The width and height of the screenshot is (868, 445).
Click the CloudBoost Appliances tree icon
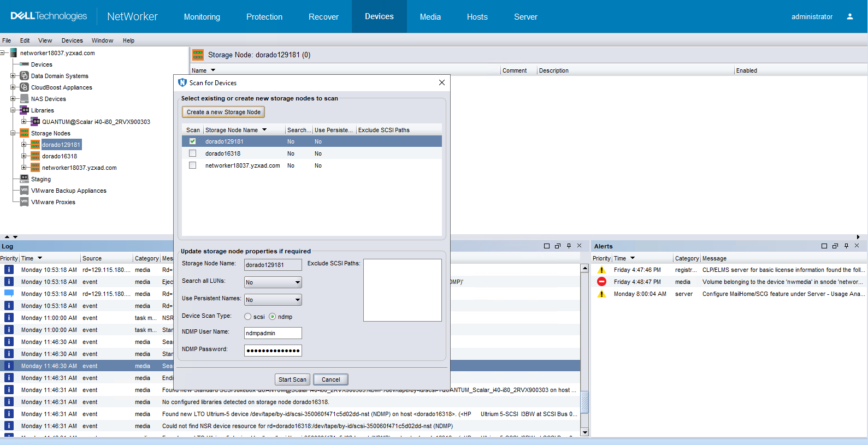point(24,87)
